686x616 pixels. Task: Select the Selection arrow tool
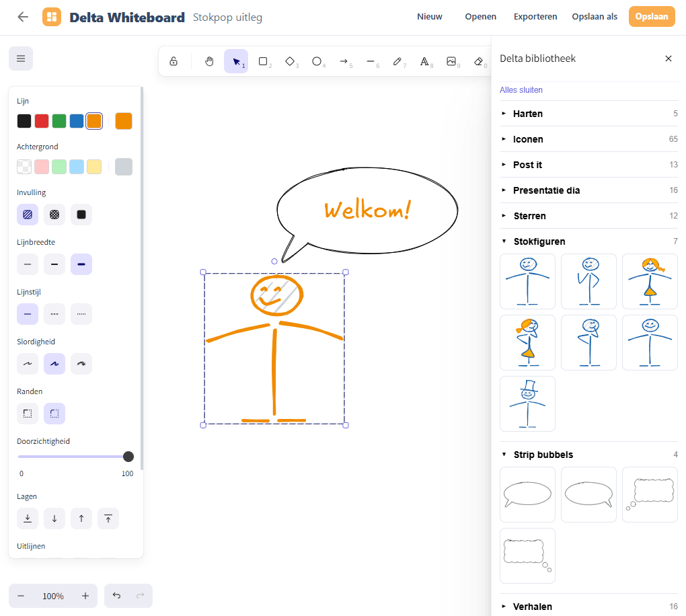(236, 61)
